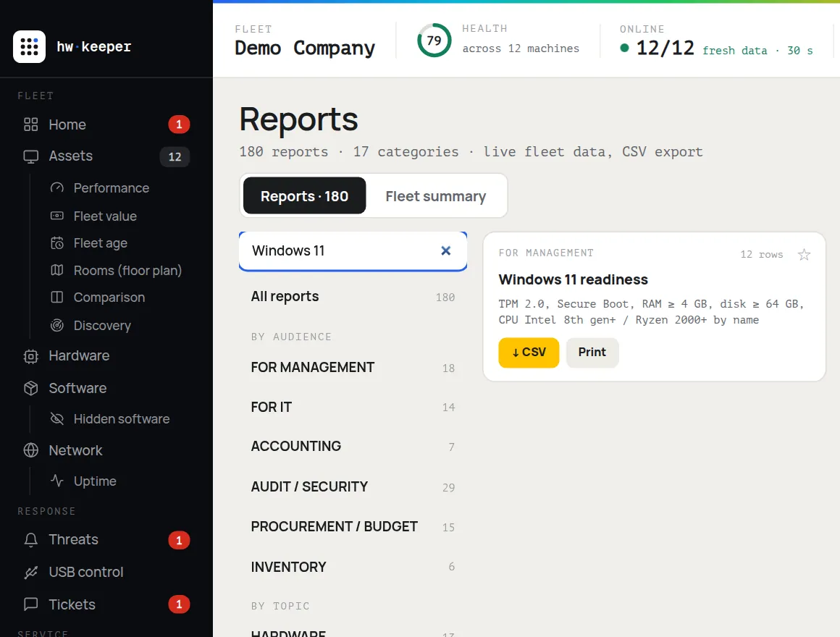
Task: Click the 12/12 online count
Action: pyautogui.click(x=665, y=48)
